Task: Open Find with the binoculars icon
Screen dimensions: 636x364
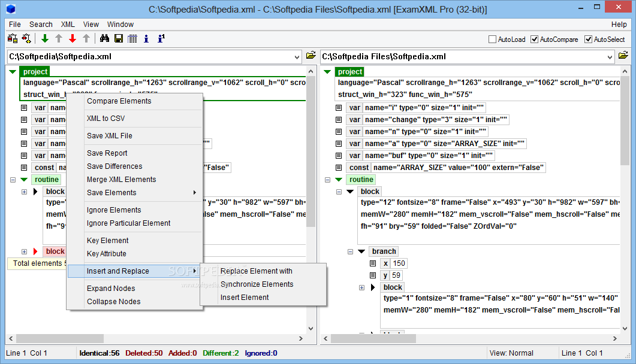Action: coord(105,38)
